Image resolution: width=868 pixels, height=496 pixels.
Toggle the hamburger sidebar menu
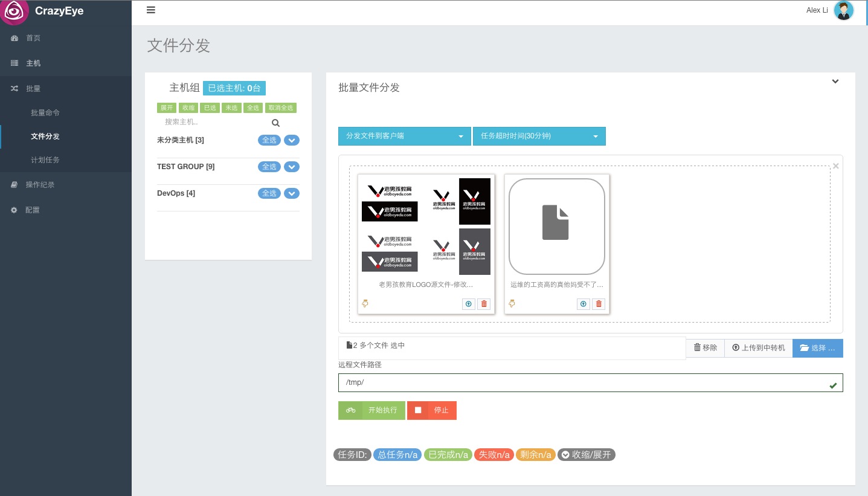[x=151, y=10]
